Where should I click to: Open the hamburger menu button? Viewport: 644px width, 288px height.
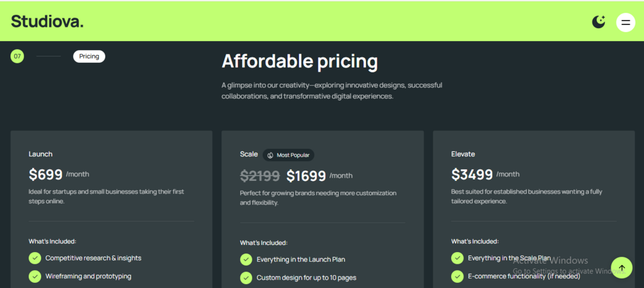click(625, 22)
